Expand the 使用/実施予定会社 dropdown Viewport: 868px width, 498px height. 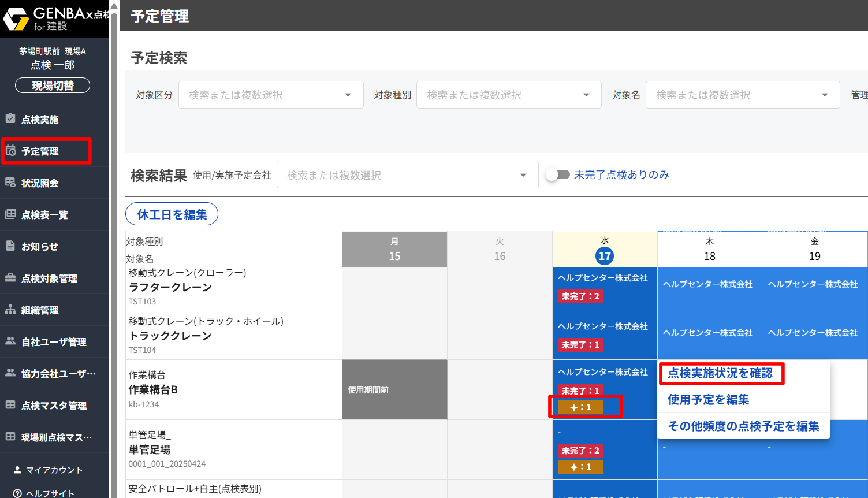coord(523,175)
